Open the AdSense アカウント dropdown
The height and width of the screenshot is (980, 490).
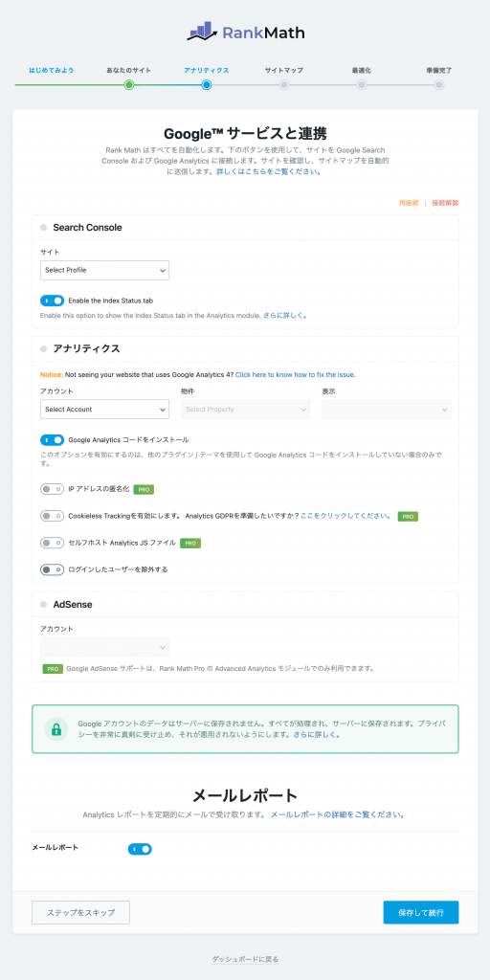104,647
